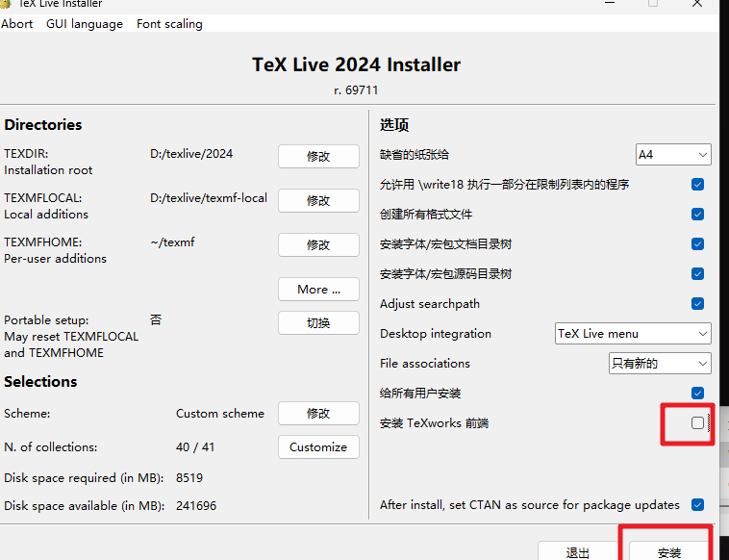The image size is (729, 560).
Task: Click the D:/texlive/texmf-local path text
Action: tap(209, 198)
